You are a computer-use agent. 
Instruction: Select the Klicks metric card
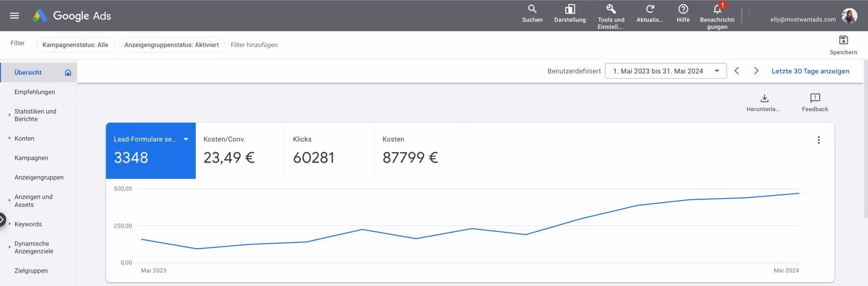(330, 151)
